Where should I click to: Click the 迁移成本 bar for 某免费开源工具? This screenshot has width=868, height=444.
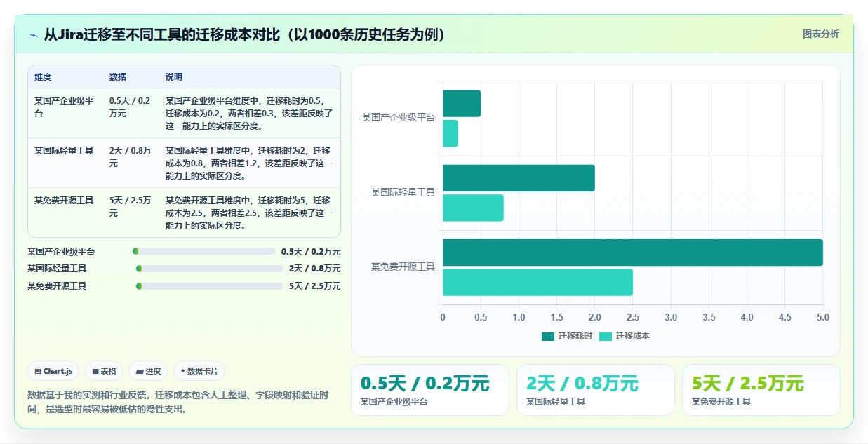(x=538, y=282)
